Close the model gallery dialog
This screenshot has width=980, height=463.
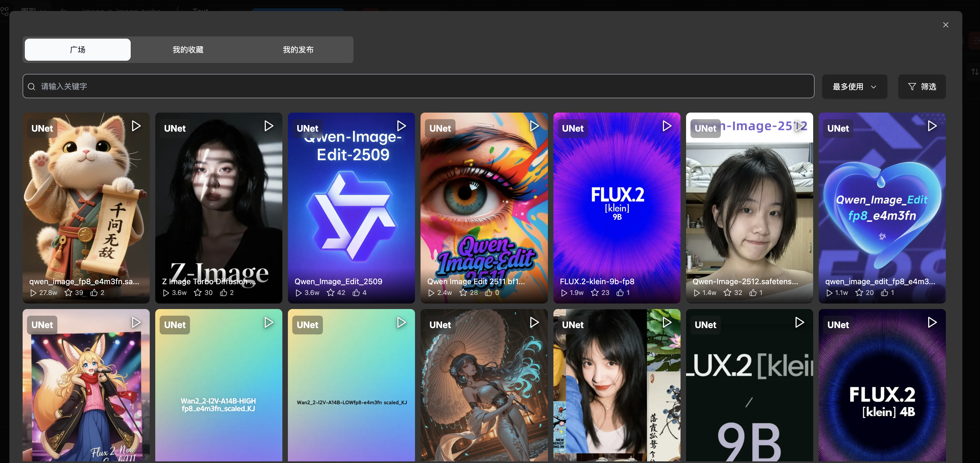pos(946,25)
